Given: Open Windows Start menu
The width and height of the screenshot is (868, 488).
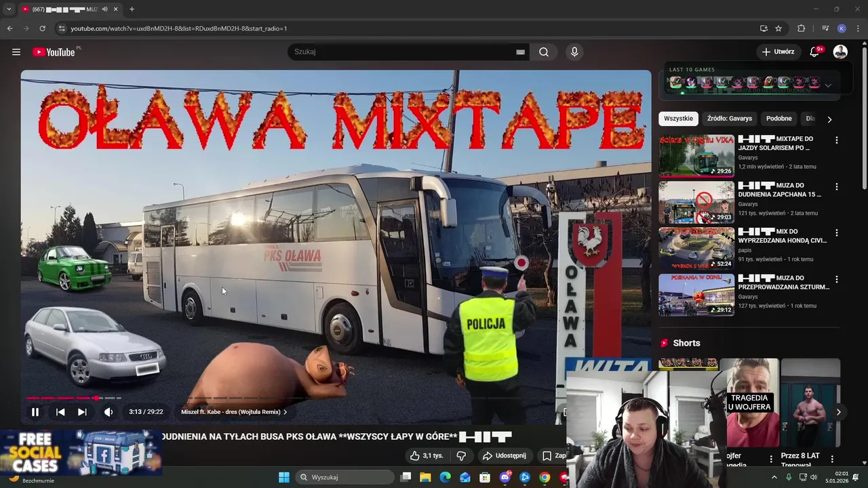Looking at the screenshot, I should pyautogui.click(x=284, y=477).
